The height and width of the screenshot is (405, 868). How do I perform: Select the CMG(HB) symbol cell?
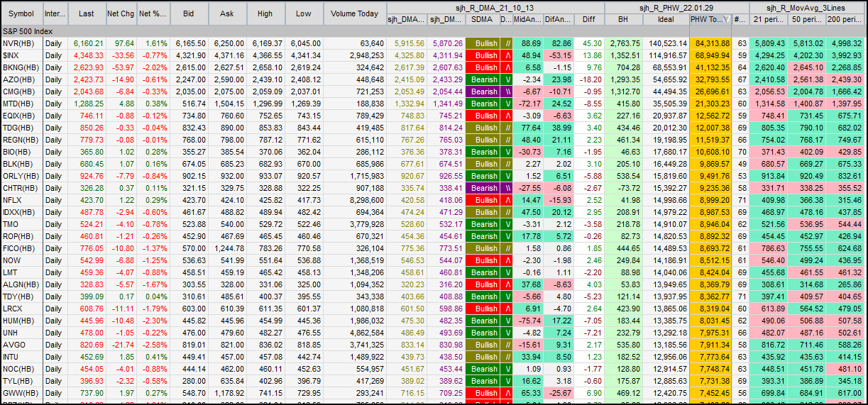pyautogui.click(x=21, y=91)
